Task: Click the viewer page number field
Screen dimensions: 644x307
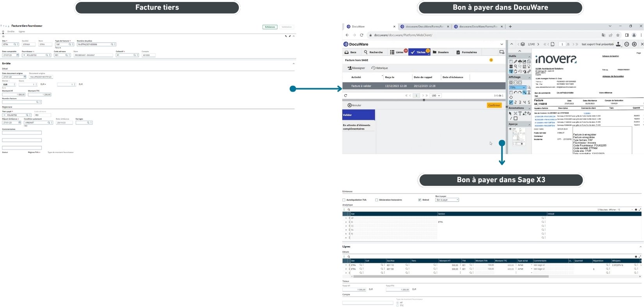Action: tap(562, 44)
